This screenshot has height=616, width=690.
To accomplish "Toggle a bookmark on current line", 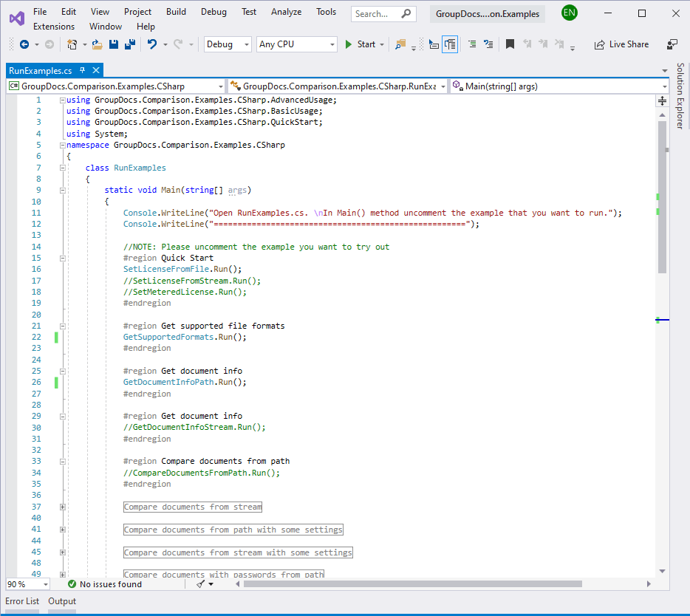I will (x=510, y=44).
